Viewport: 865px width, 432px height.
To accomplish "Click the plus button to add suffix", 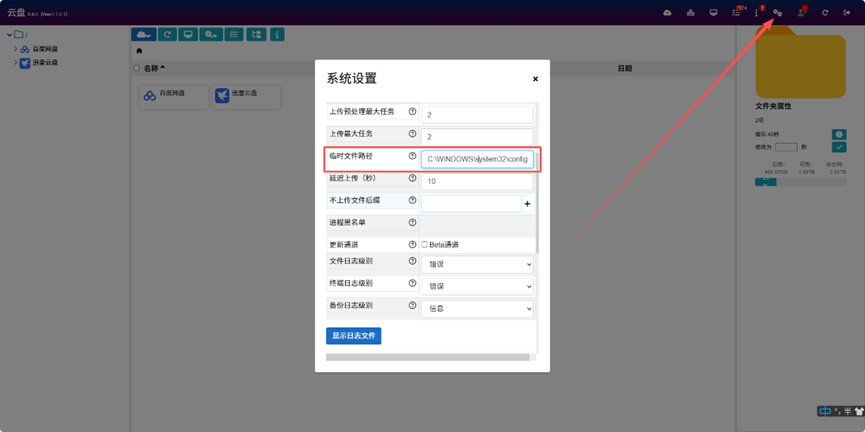I will [x=527, y=204].
